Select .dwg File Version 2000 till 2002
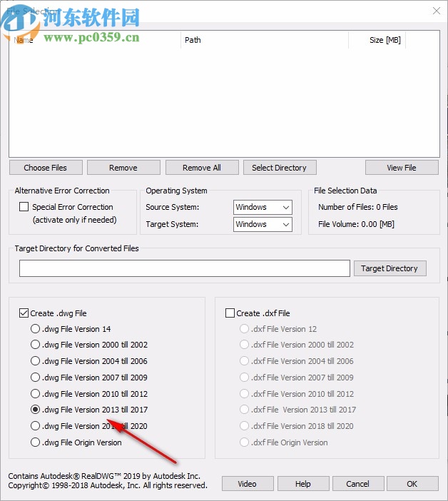Screen dimensions: 448x501 35,345
